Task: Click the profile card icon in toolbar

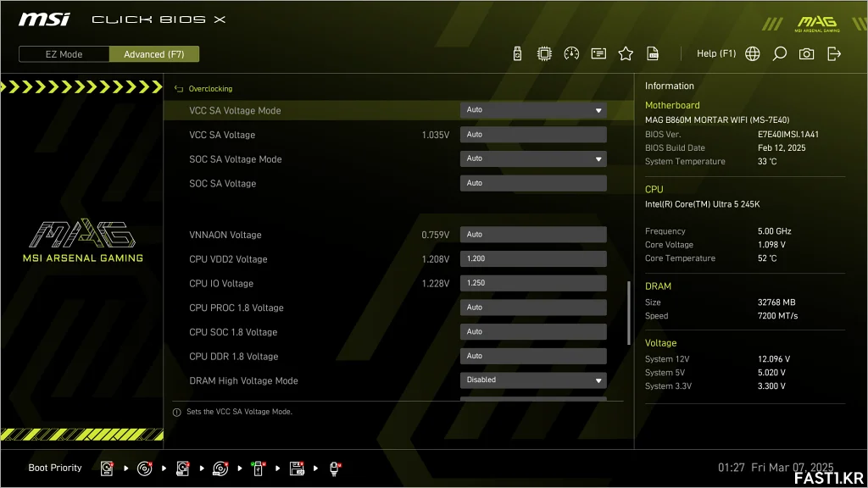Action: click(x=598, y=53)
